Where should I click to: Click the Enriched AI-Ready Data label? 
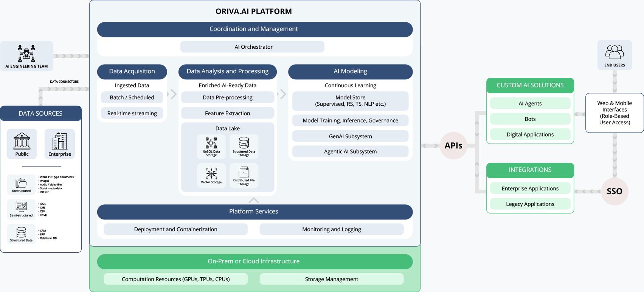click(x=227, y=85)
